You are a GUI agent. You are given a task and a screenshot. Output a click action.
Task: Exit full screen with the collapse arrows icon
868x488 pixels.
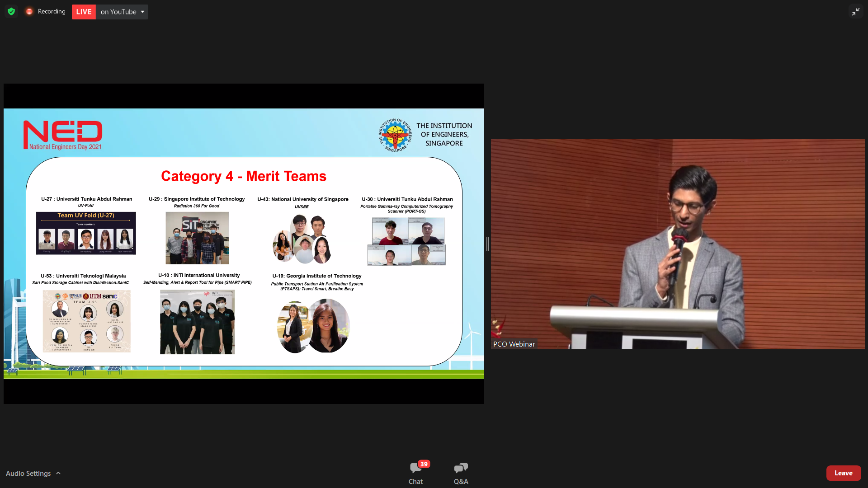856,12
